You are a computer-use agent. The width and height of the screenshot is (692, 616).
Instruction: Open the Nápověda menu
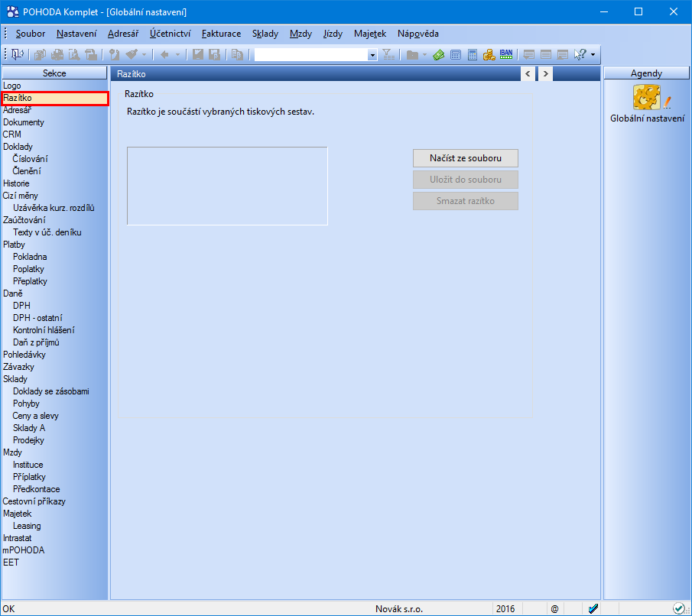418,34
